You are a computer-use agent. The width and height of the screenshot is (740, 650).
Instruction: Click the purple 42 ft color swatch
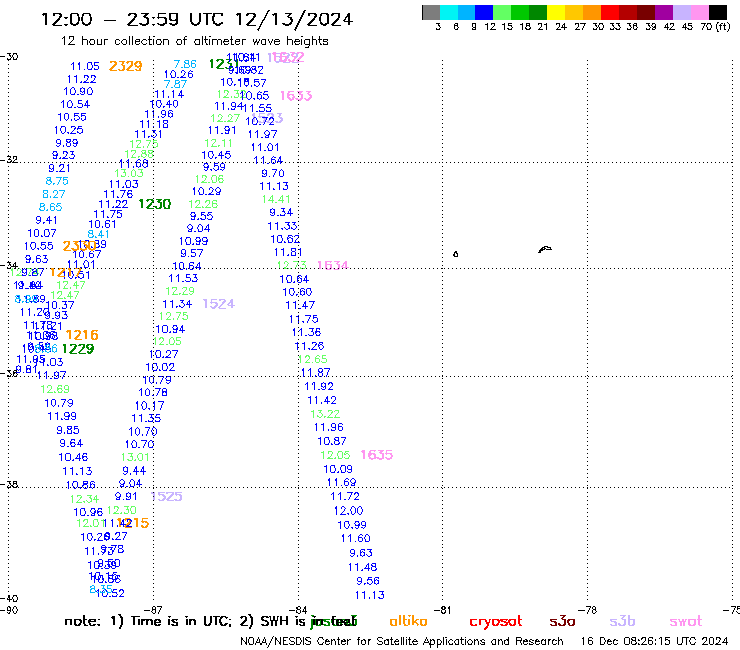[x=664, y=12]
